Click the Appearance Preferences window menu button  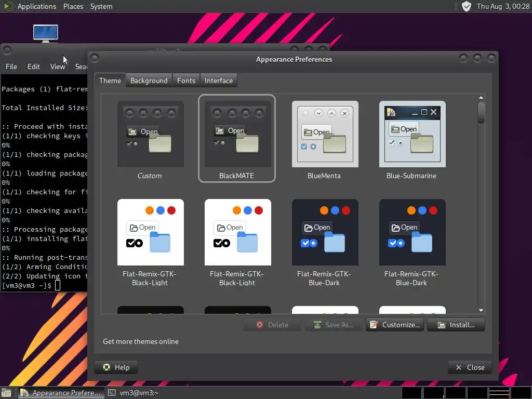[x=95, y=58]
